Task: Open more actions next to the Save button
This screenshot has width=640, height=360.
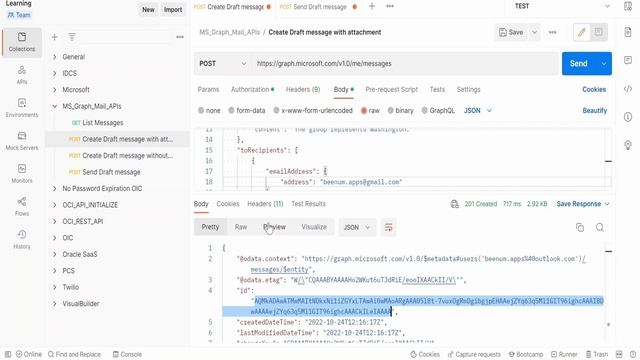Action: click(552, 32)
